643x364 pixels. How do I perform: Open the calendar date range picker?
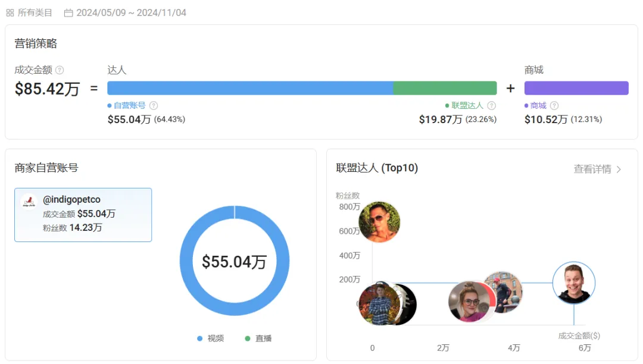pos(68,12)
